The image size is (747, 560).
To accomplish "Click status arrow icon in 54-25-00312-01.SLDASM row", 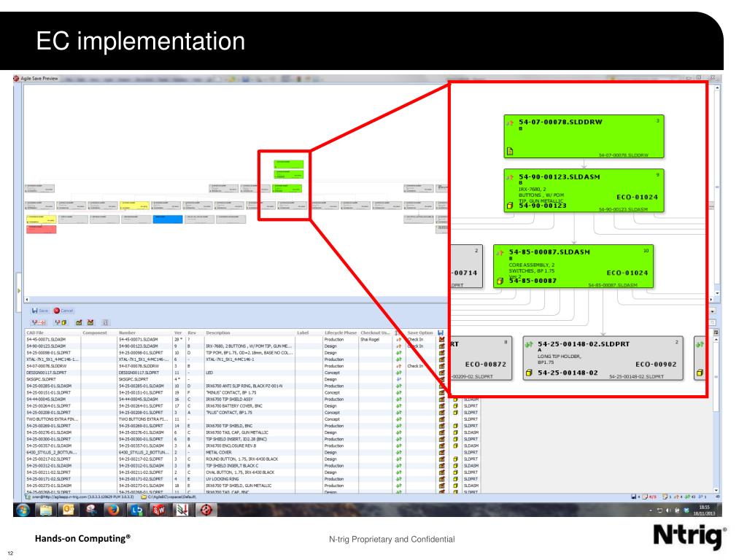I will (x=399, y=466).
